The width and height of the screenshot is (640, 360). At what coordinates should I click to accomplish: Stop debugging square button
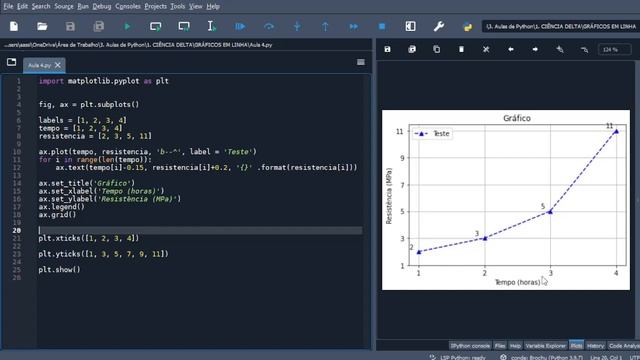[382, 27]
